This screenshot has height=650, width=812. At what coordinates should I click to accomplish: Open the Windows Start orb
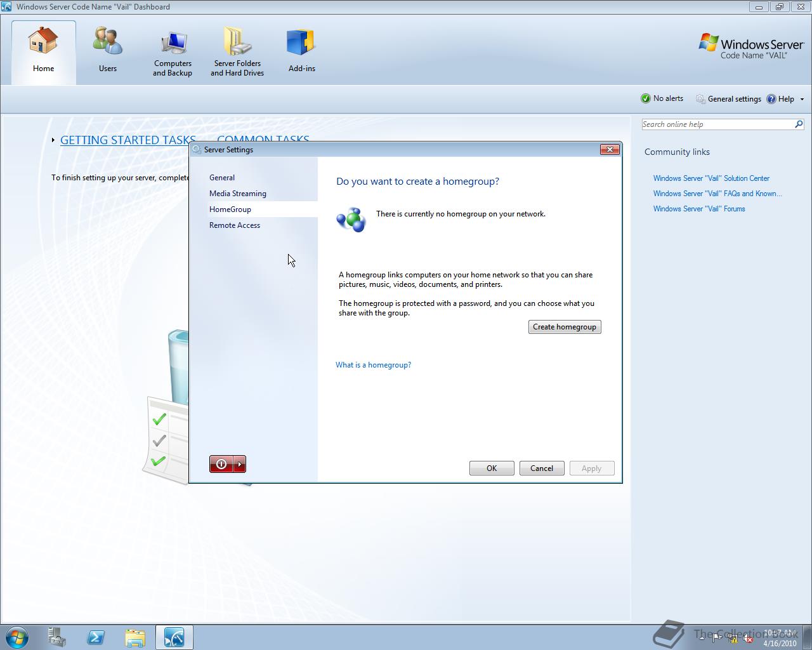[17, 637]
